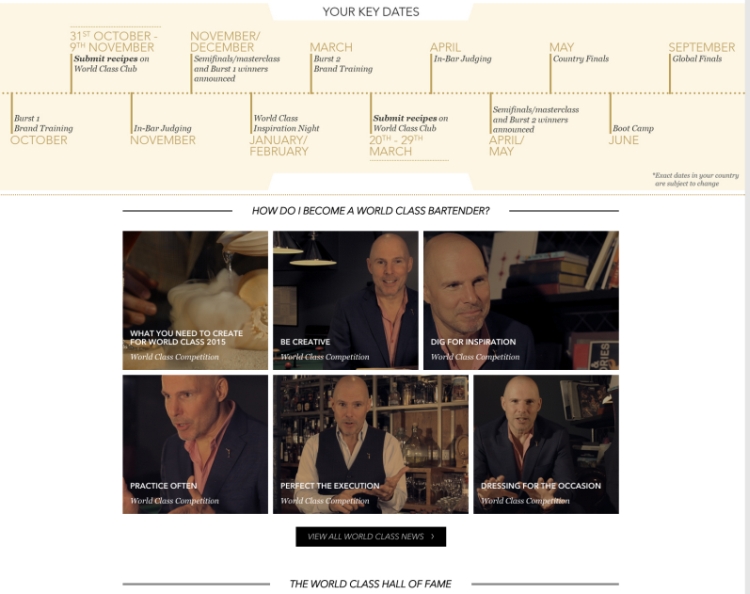Select the Practice Often video tile

(195, 444)
